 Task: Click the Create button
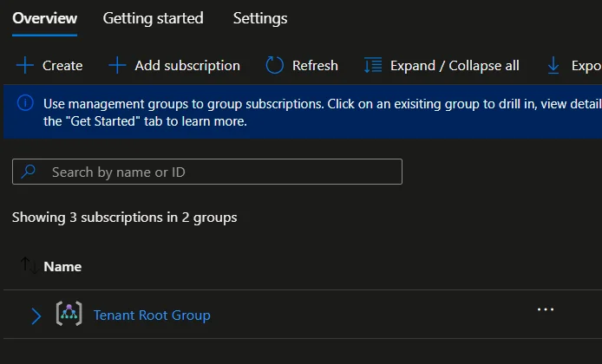[x=49, y=66]
